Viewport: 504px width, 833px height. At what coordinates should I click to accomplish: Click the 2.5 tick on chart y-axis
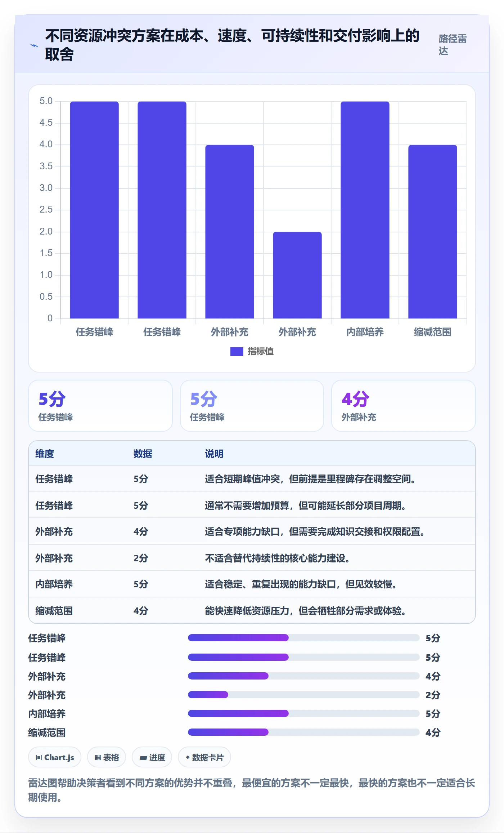click(46, 209)
